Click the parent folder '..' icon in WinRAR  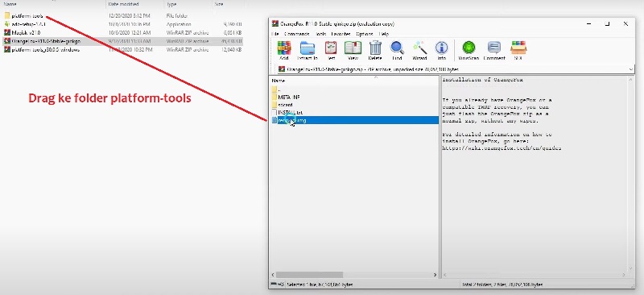275,89
